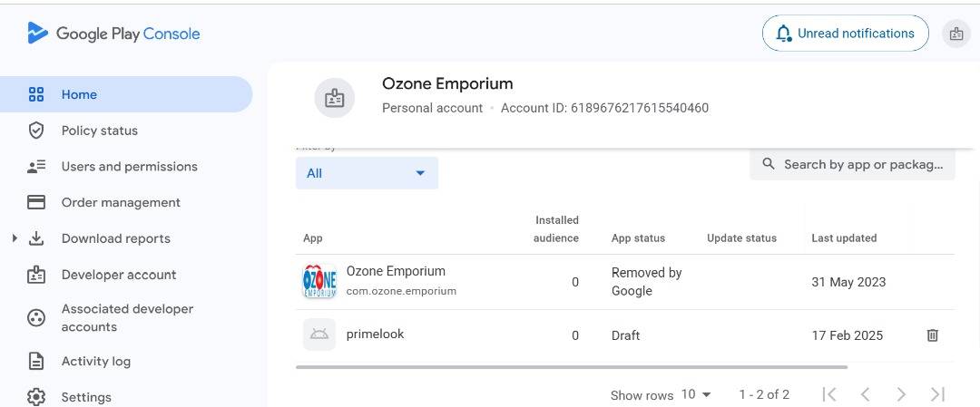
Task: Open Developer account page
Action: pyautogui.click(x=119, y=275)
